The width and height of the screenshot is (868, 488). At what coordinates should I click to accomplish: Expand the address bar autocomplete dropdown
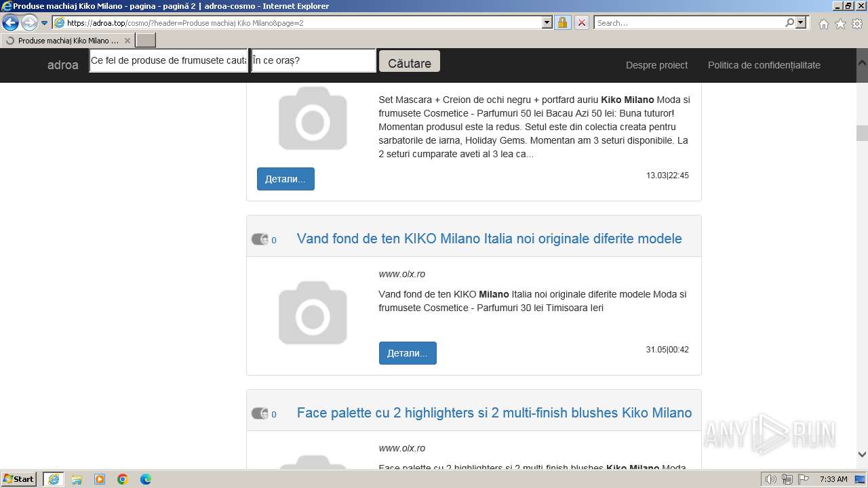coord(547,22)
